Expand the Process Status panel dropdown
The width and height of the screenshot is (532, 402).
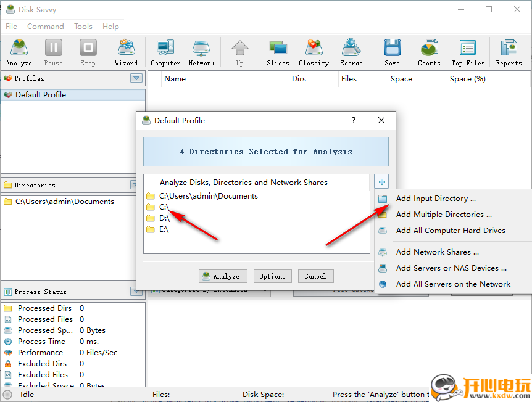[136, 292]
